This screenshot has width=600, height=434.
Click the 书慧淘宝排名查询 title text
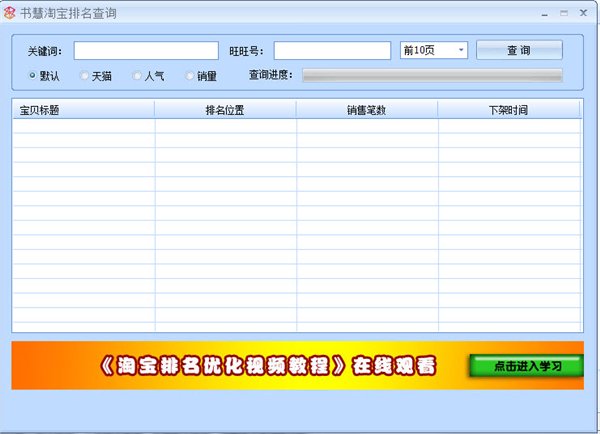click(68, 13)
